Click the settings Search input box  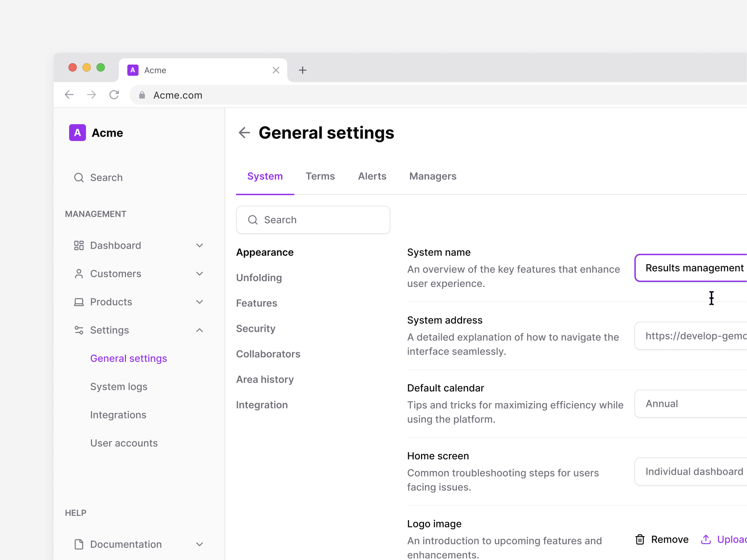[313, 220]
